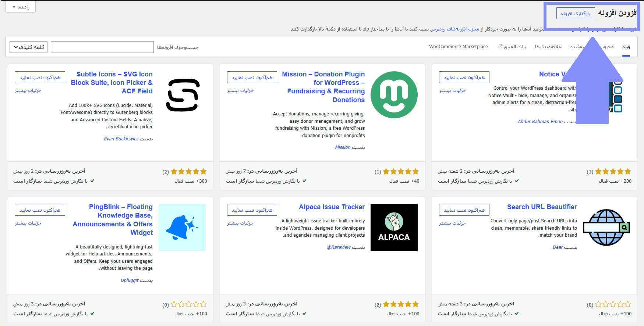Switch to WooCommerce Marketplace tab
644x326 pixels.
click(x=458, y=47)
